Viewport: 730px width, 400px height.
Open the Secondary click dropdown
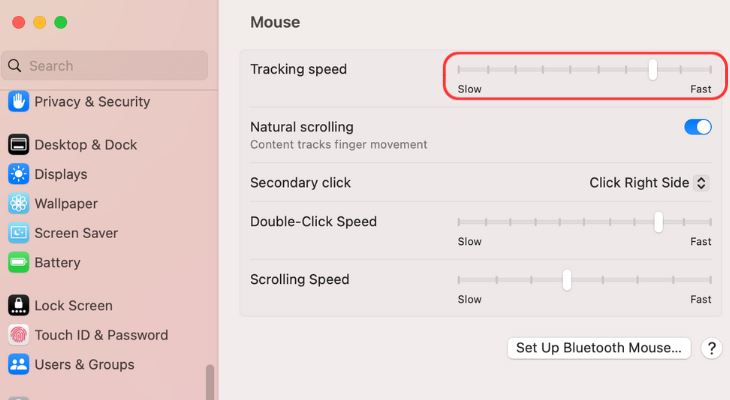tap(649, 183)
